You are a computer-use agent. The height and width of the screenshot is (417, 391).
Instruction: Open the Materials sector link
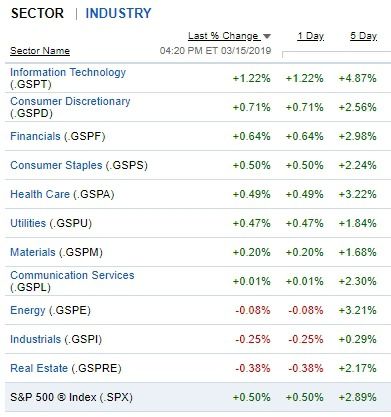(33, 252)
